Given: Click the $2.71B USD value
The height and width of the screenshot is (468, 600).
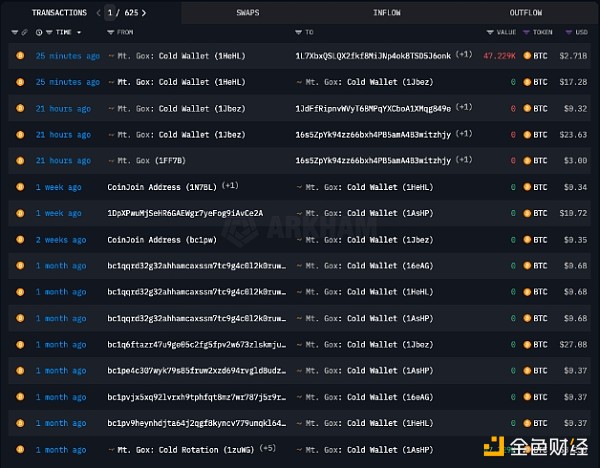Looking at the screenshot, I should (x=573, y=56).
